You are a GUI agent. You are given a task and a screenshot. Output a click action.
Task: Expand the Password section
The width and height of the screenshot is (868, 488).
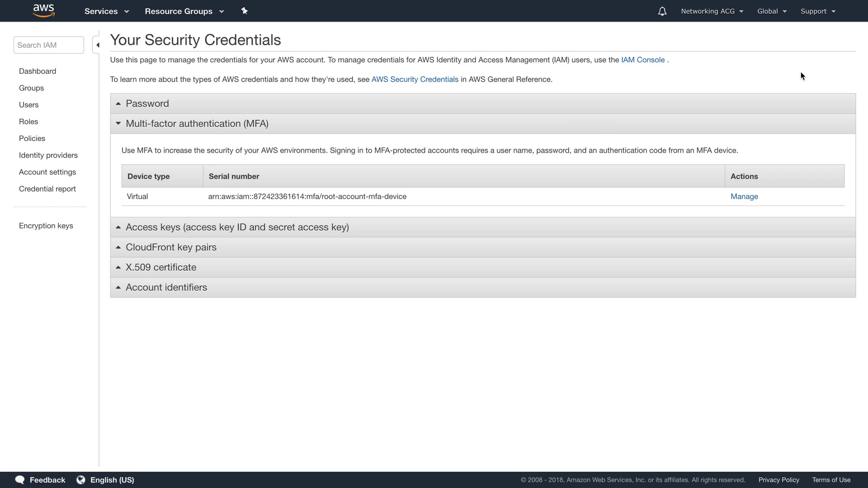pyautogui.click(x=147, y=103)
